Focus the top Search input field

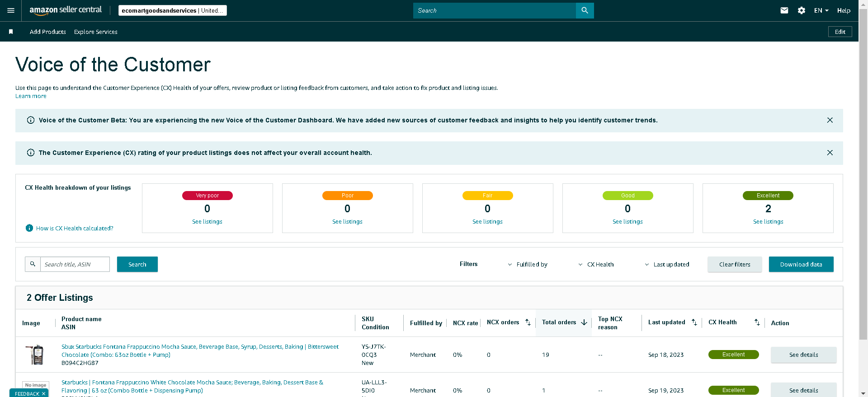(495, 10)
